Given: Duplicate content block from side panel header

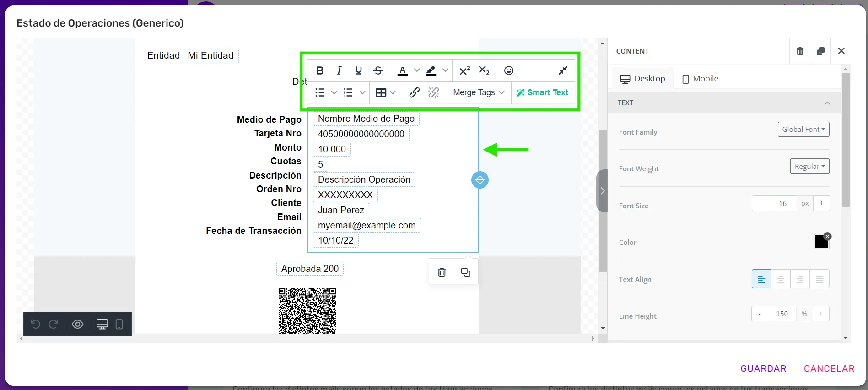Looking at the screenshot, I should tap(821, 51).
